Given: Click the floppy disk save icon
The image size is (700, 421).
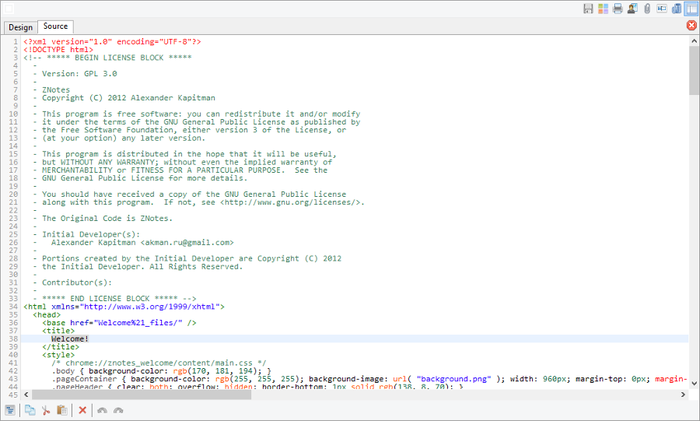Looking at the screenshot, I should coord(588,8).
